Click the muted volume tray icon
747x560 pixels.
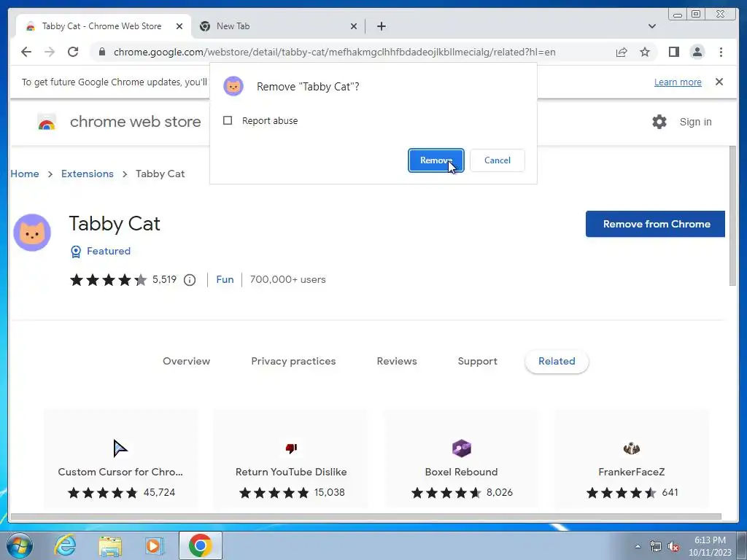[673, 546]
